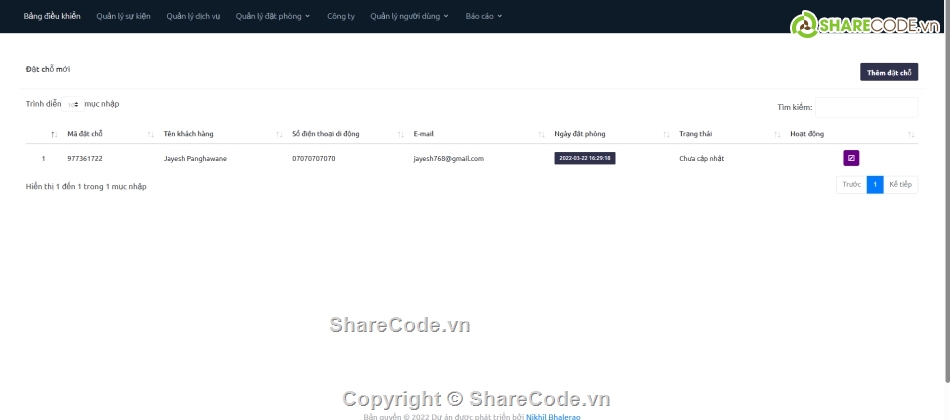Sort by Ngày đặt phòng column
The height and width of the screenshot is (420, 950).
click(579, 134)
